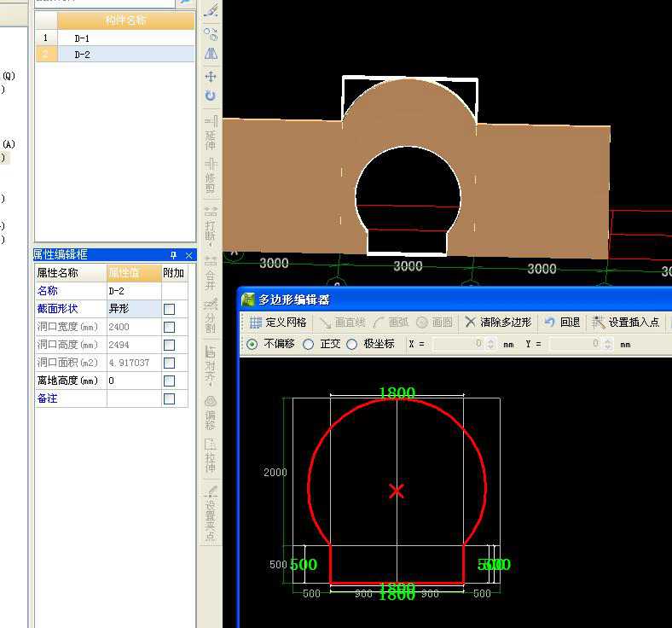Click the brush/delete icon at top of toolbar

coord(211,10)
